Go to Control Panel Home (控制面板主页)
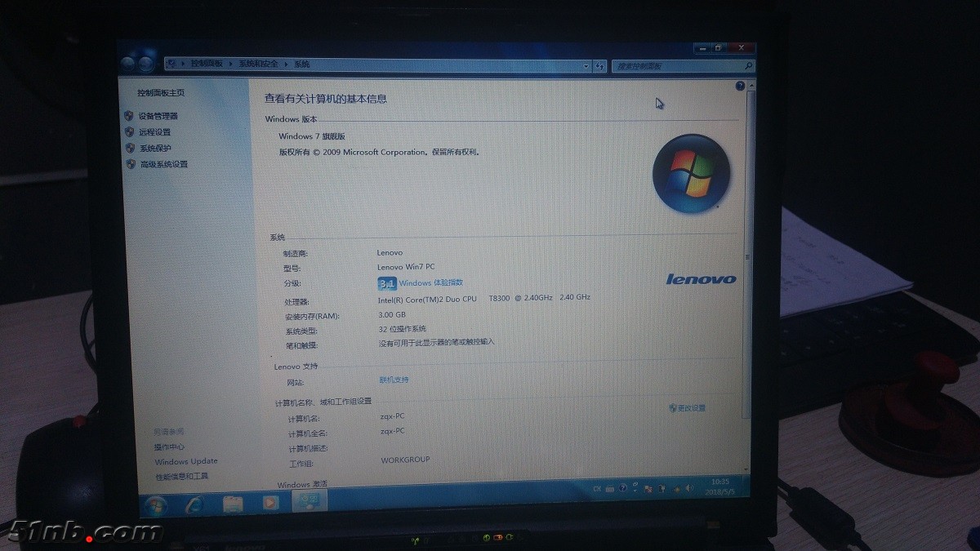Screen dimensions: 980x551 coord(161,93)
